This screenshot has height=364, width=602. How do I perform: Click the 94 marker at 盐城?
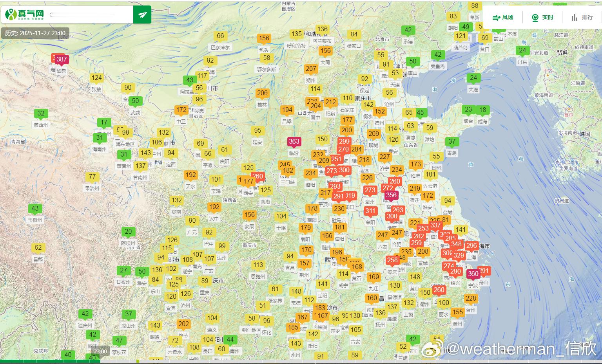[x=448, y=201]
